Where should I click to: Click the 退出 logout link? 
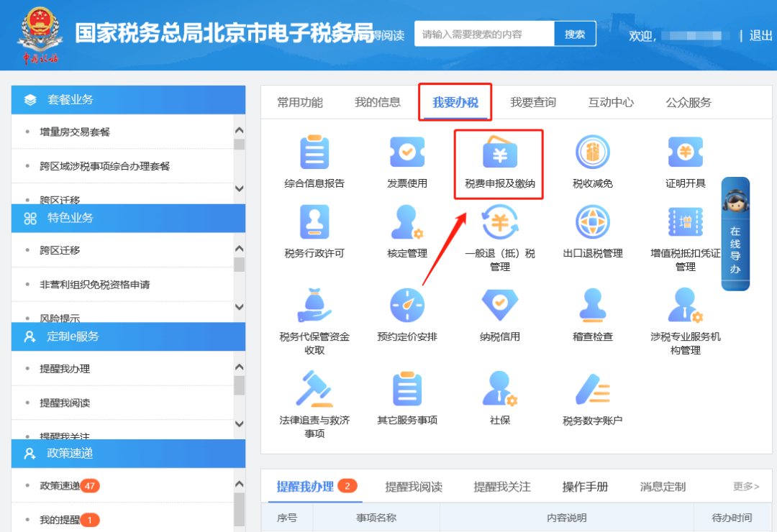point(760,36)
